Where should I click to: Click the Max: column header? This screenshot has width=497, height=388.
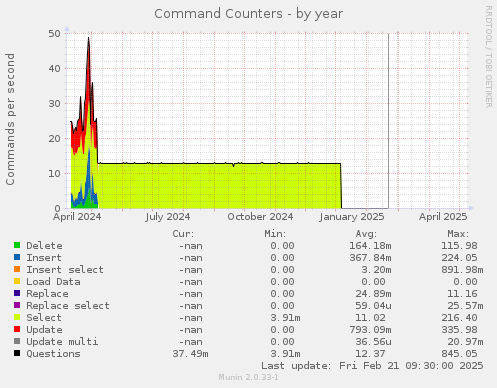(458, 234)
